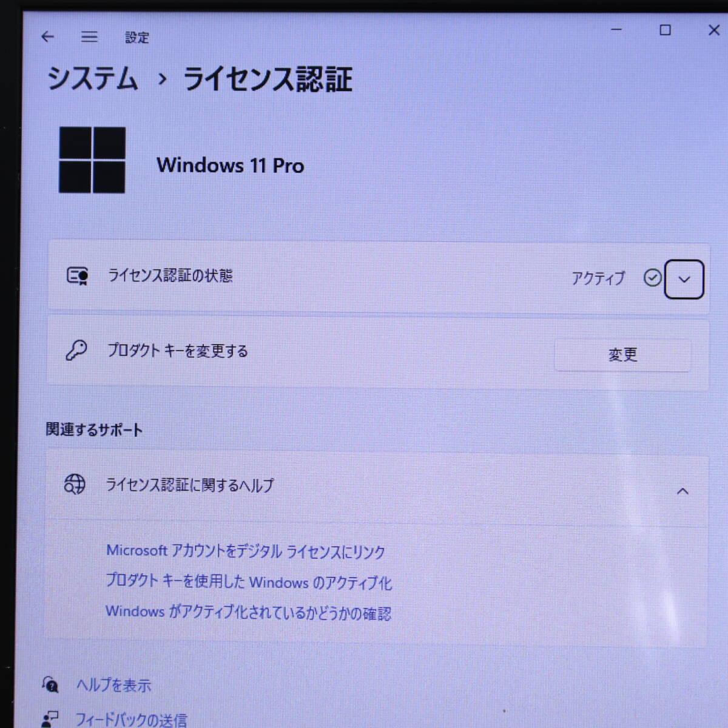Image resolution: width=728 pixels, height=728 pixels.
Task: Click the 設定 window title
Action: [137, 38]
